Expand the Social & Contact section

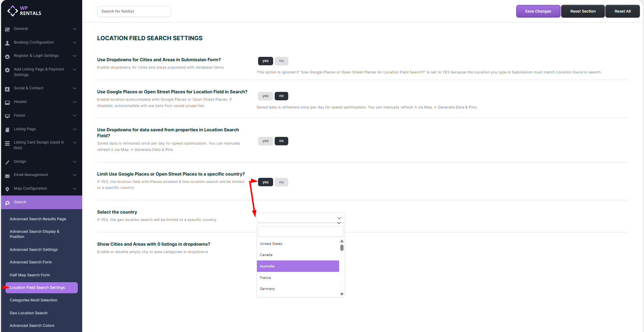point(74,88)
